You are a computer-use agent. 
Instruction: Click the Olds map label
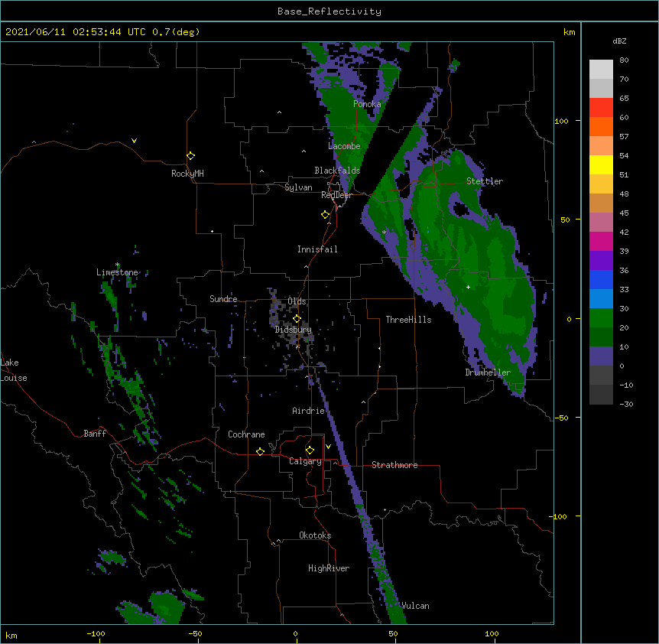(297, 301)
